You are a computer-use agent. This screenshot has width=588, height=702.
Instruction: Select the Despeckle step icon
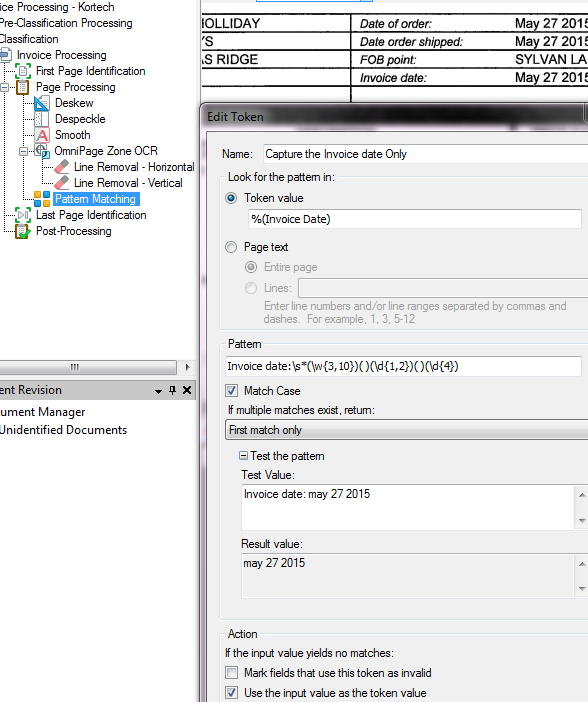(42, 119)
